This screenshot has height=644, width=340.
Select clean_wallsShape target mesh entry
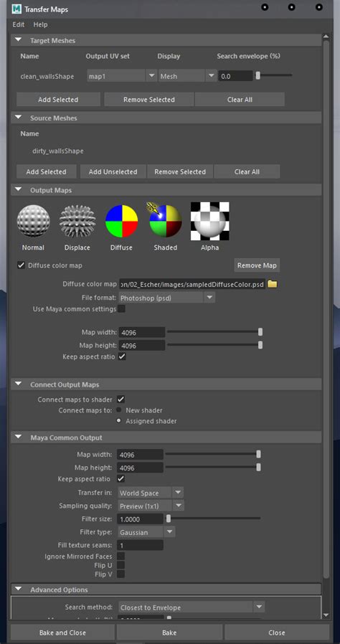click(47, 77)
